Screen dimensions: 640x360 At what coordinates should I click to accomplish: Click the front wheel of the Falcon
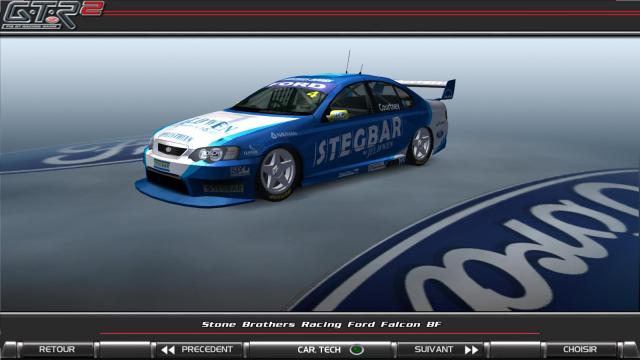(278, 173)
